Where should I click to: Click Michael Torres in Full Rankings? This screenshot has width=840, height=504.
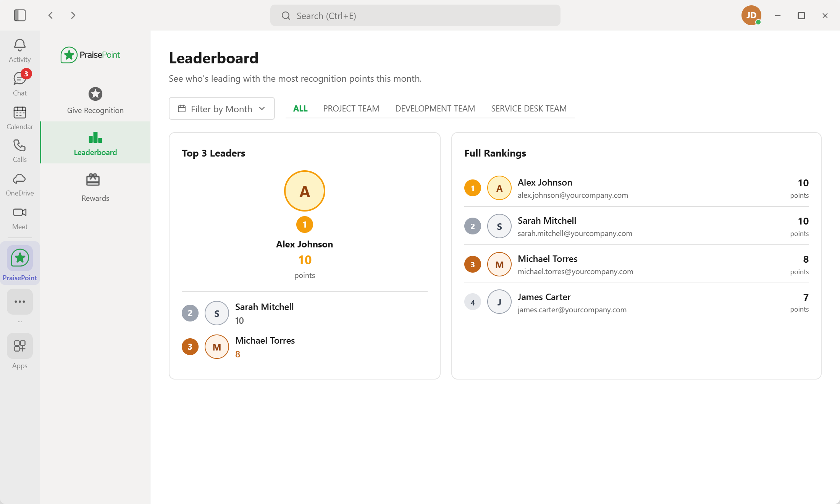[x=548, y=259]
